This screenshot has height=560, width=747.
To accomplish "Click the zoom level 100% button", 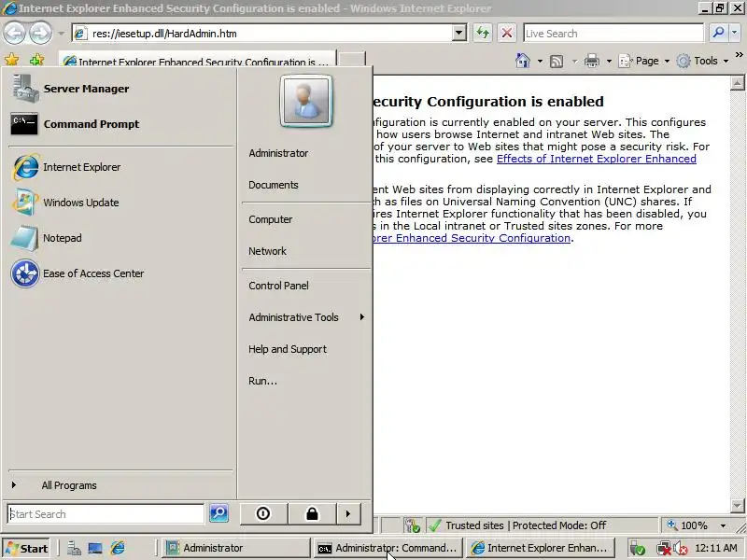I will pos(687,525).
